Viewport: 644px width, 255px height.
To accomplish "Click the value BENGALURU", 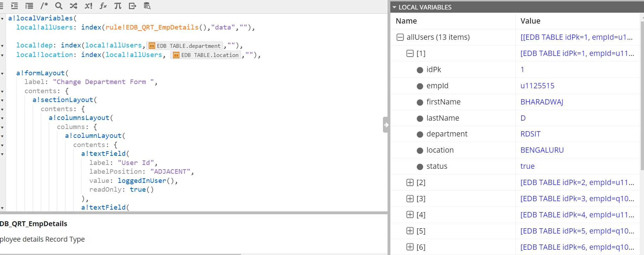I will (542, 150).
